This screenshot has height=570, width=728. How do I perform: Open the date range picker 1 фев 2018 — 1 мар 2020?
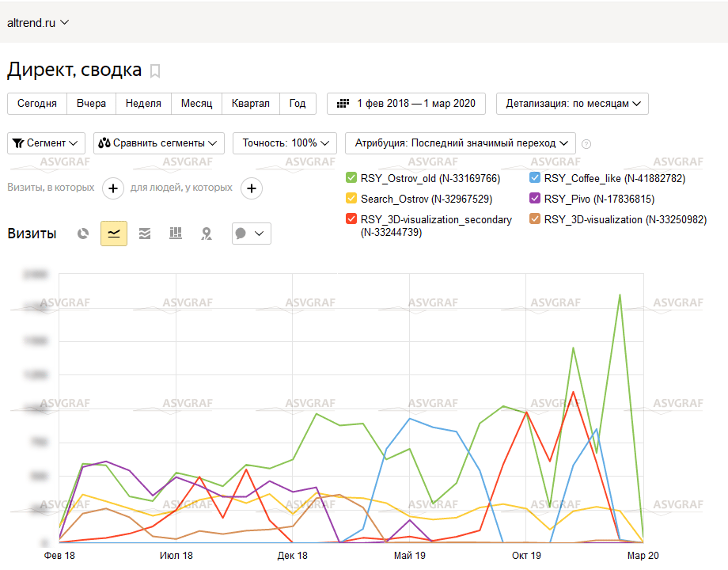coord(406,103)
